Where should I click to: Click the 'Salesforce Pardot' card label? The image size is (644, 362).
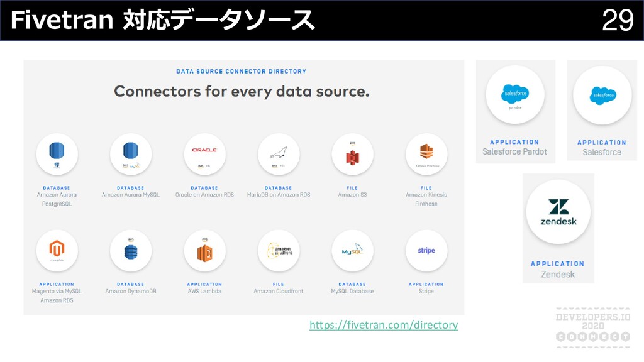click(x=514, y=152)
